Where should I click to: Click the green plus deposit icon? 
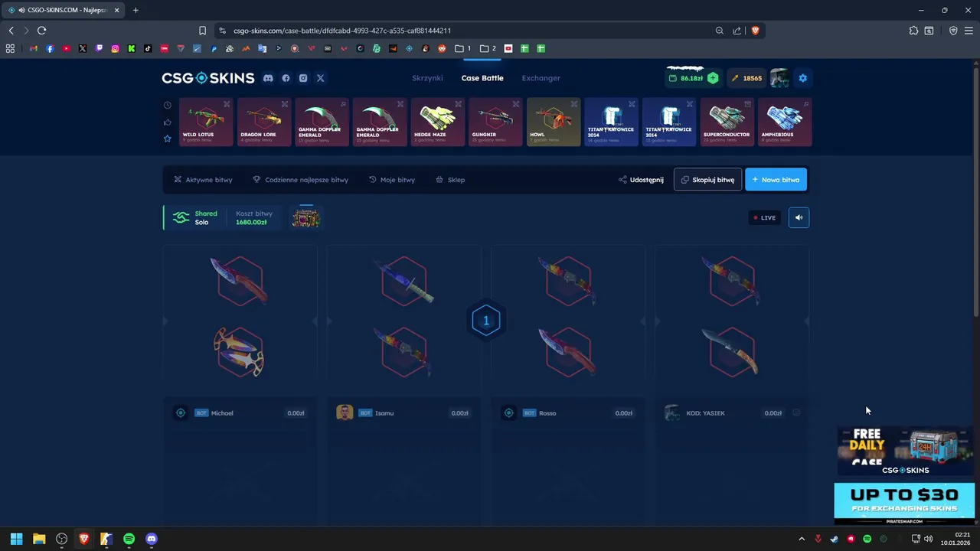[713, 78]
